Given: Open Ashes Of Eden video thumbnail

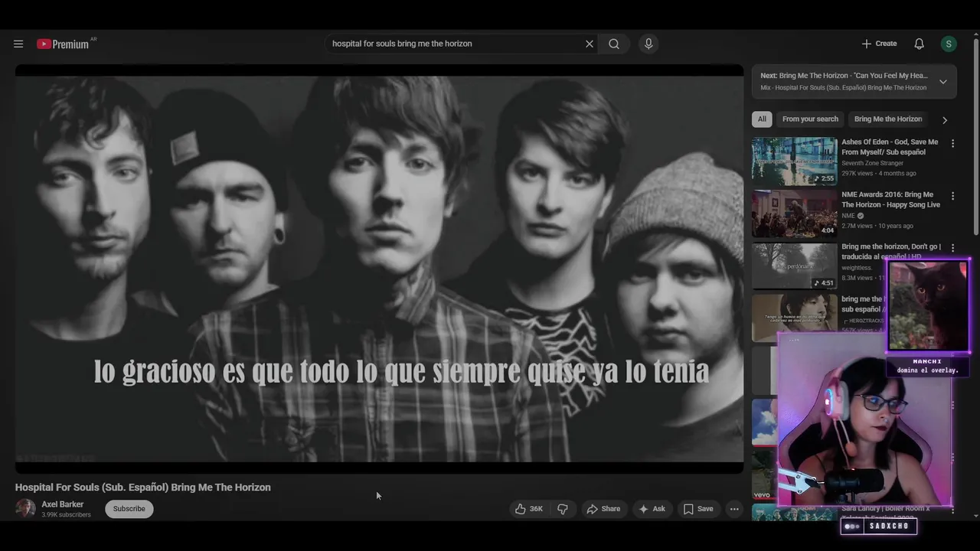Looking at the screenshot, I should click(x=795, y=161).
